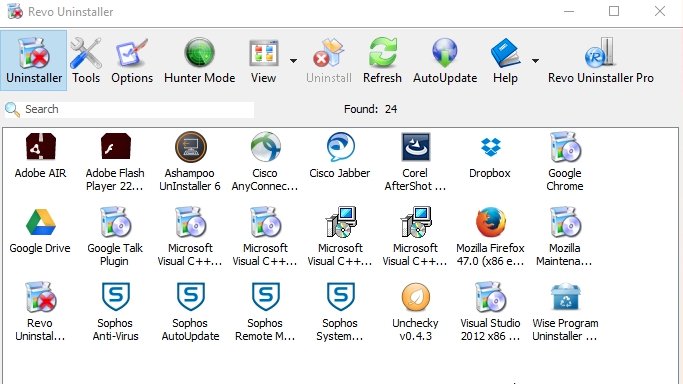
Task: Open the Help toolbar button
Action: click(x=505, y=61)
